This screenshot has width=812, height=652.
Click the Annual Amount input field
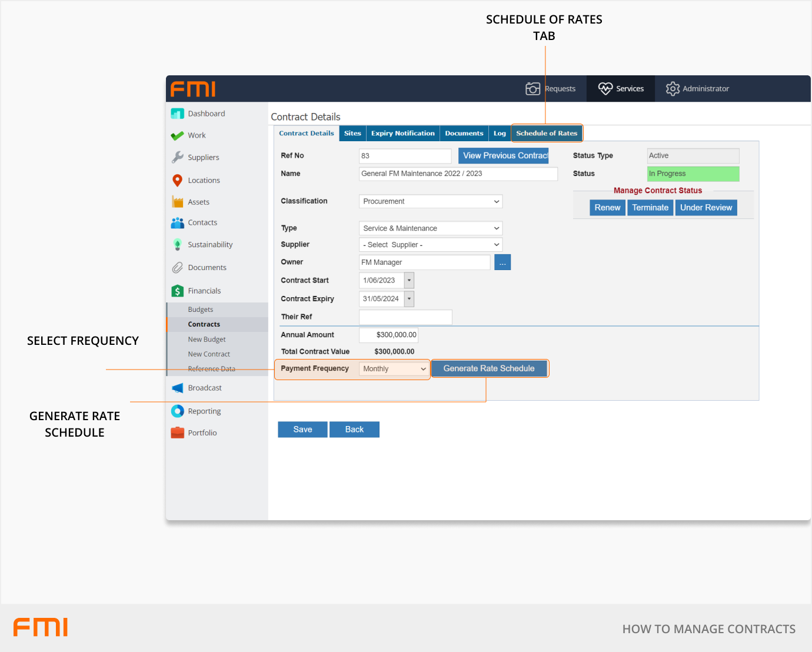pyautogui.click(x=388, y=335)
